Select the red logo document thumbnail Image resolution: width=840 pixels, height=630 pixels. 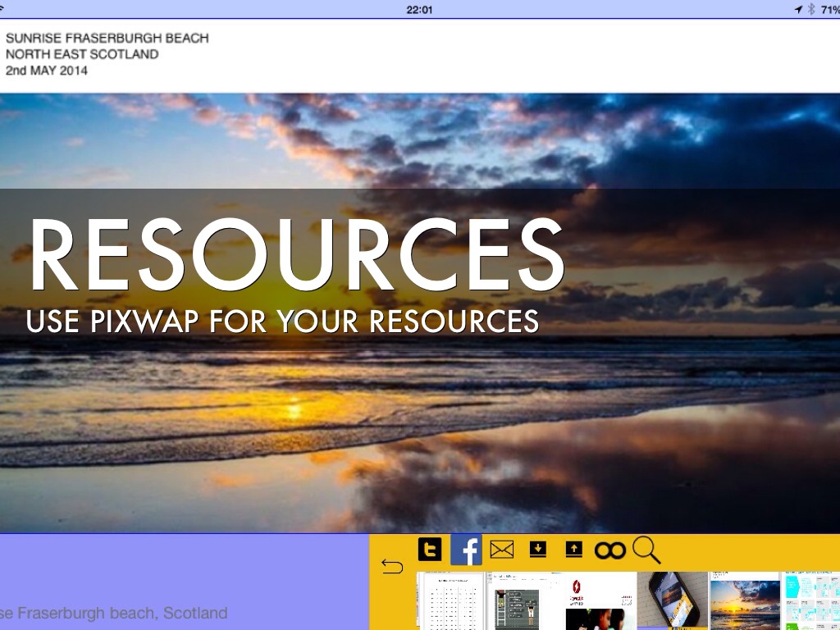click(601, 600)
